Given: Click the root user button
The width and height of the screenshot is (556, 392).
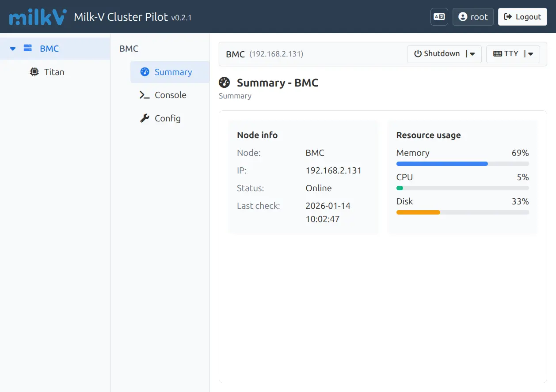Looking at the screenshot, I should [x=473, y=17].
